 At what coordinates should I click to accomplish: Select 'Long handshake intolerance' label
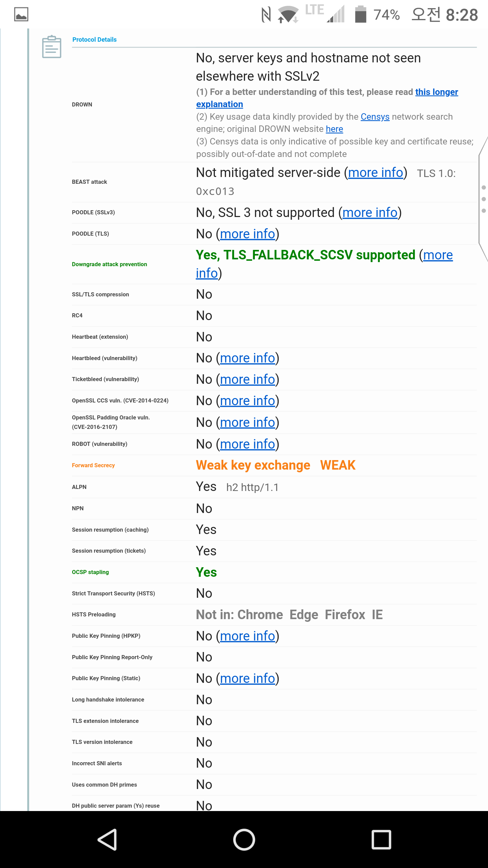[108, 699]
